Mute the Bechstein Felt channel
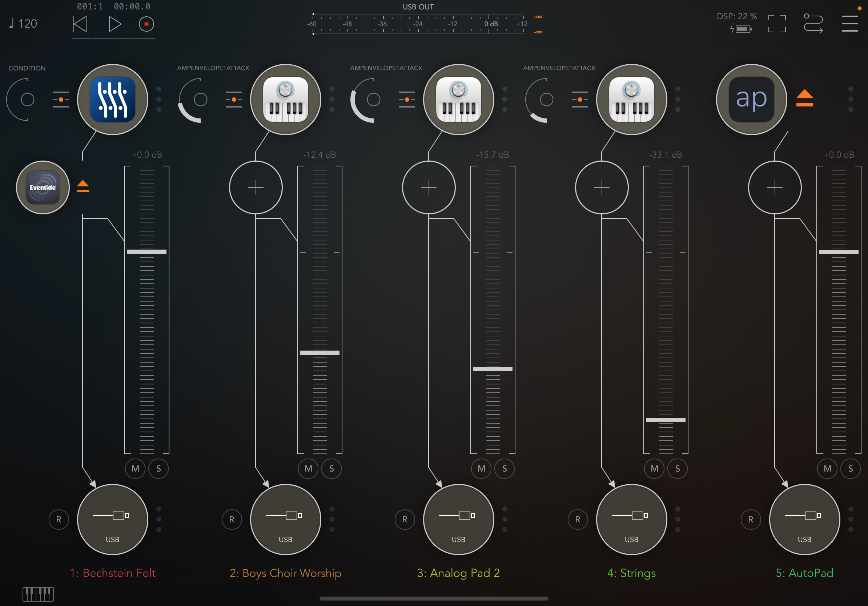The width and height of the screenshot is (868, 606). click(135, 468)
